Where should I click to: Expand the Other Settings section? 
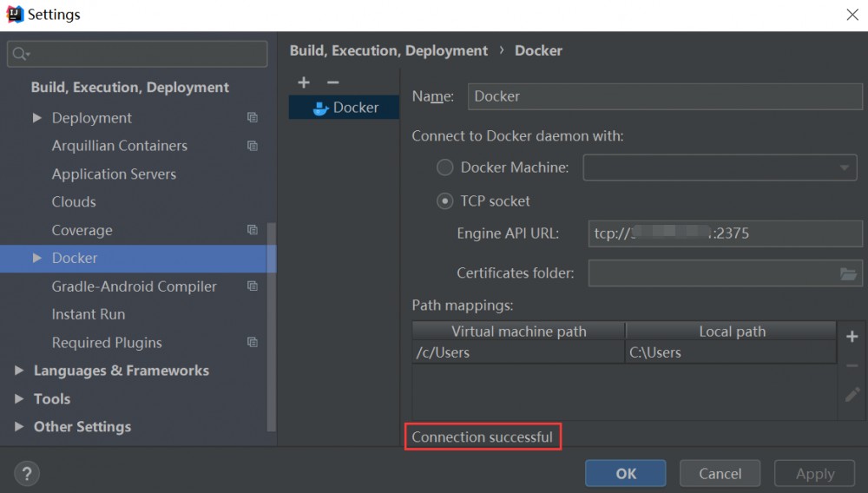(x=19, y=427)
